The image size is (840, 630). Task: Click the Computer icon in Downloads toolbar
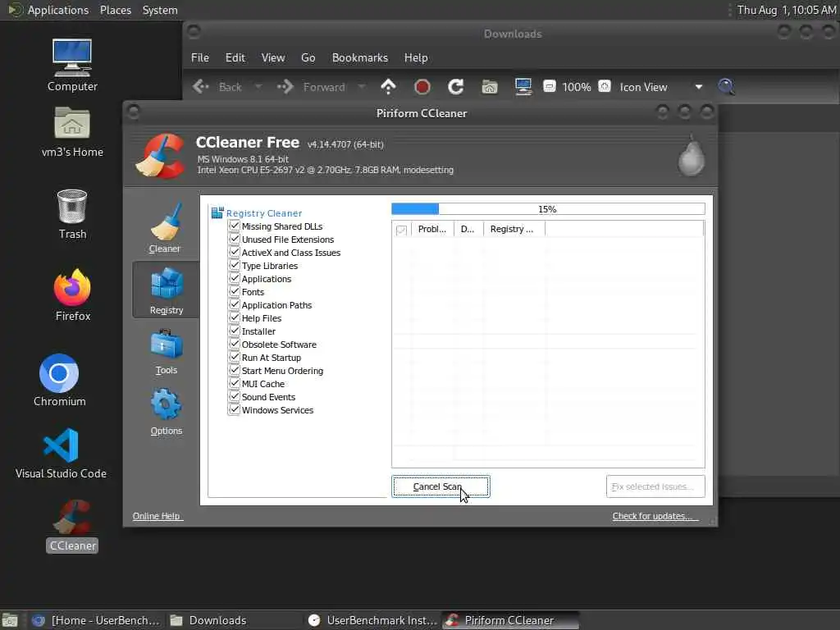click(x=523, y=87)
